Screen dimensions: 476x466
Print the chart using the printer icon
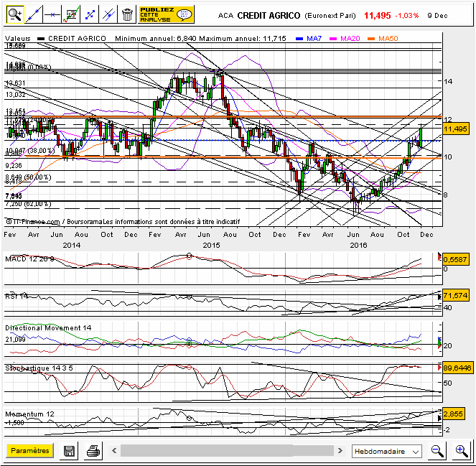coord(93,451)
